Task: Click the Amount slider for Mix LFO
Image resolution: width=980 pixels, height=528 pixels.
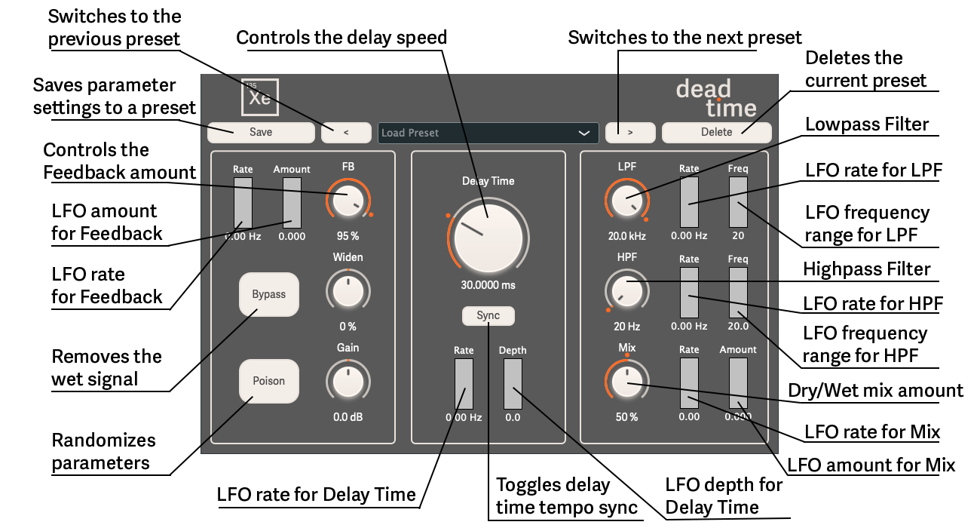Action: tap(737, 383)
